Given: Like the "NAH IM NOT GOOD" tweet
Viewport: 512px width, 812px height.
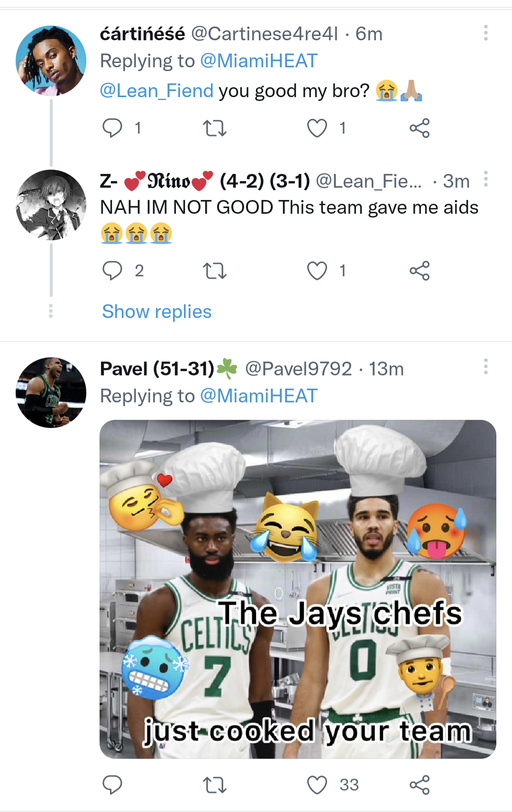Looking at the screenshot, I should [317, 271].
